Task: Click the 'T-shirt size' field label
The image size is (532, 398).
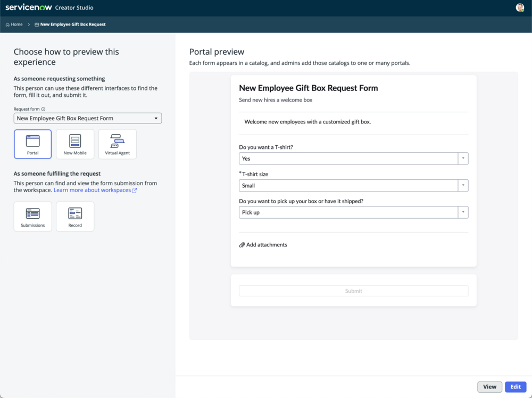Action: 255,174
